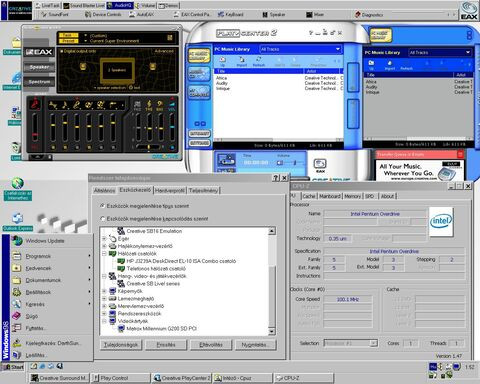Screen dimensions: 480x384
Task: Click the Up icon in PlayCenter toolbar
Action: [222, 61]
